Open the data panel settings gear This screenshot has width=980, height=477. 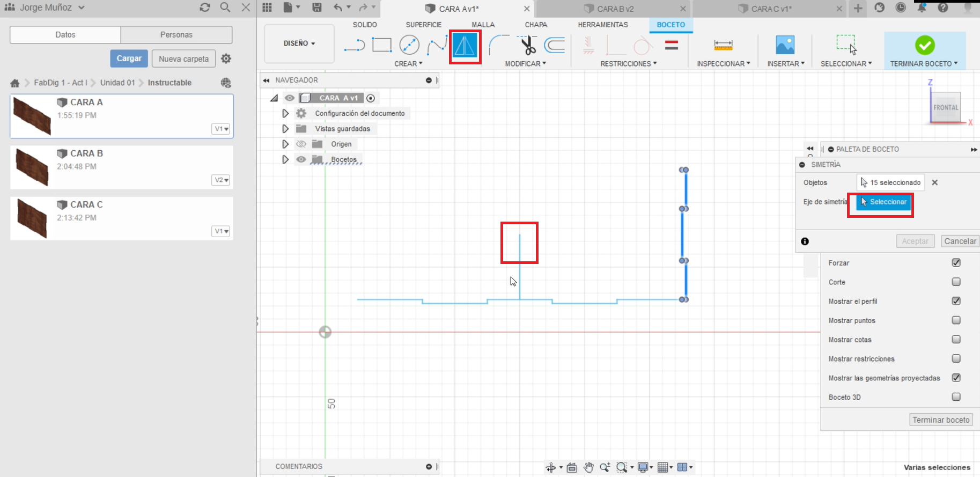click(226, 58)
